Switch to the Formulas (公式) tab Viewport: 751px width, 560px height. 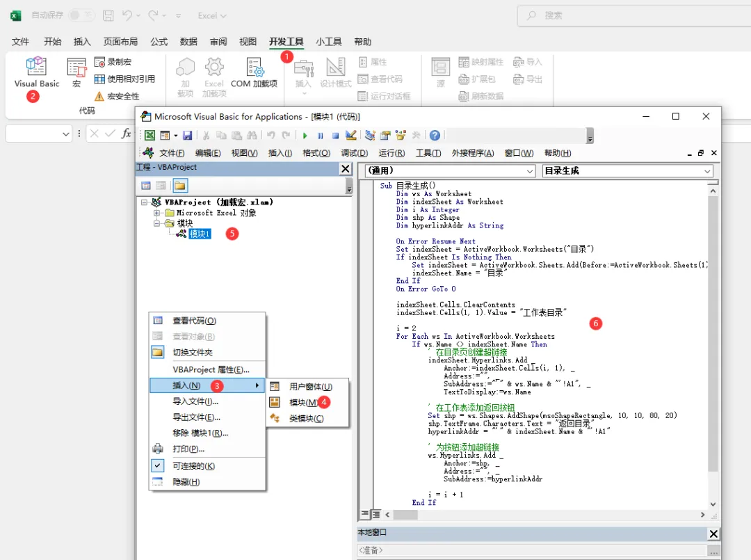tap(159, 42)
